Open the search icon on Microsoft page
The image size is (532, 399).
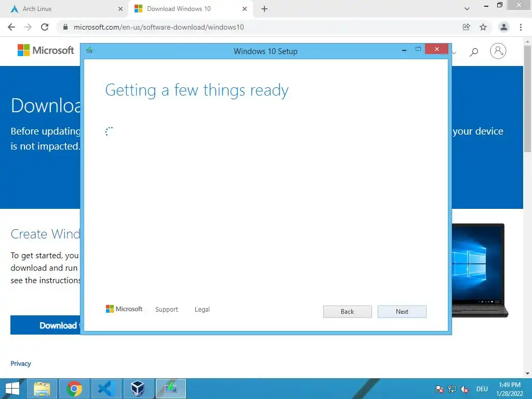tap(474, 51)
